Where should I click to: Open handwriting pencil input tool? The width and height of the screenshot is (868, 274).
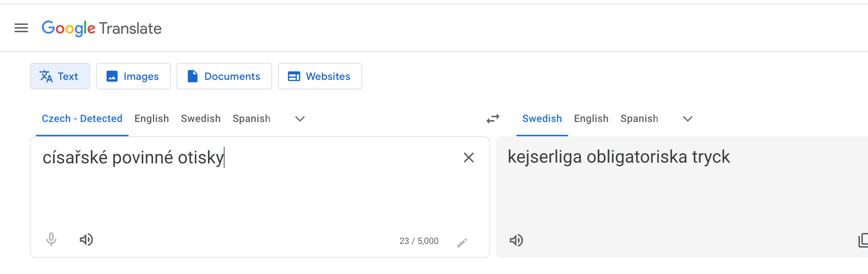coord(462,242)
